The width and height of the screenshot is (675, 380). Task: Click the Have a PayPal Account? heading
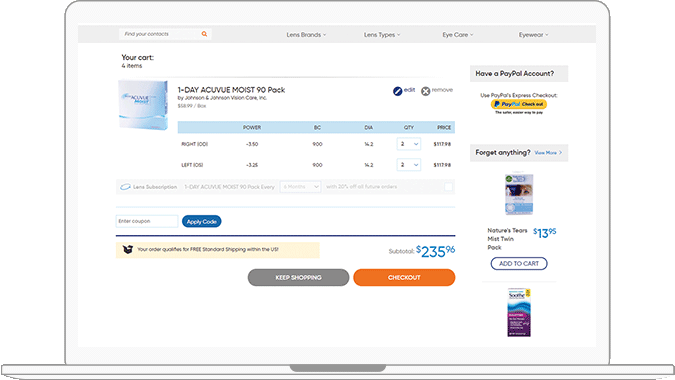[514, 74]
